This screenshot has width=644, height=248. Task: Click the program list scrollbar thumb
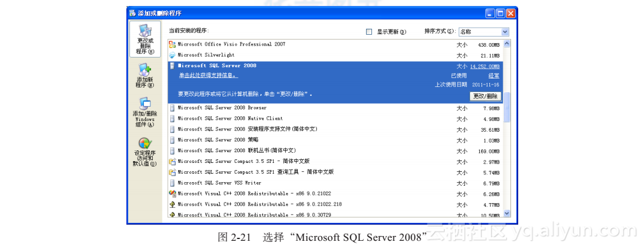click(506, 107)
